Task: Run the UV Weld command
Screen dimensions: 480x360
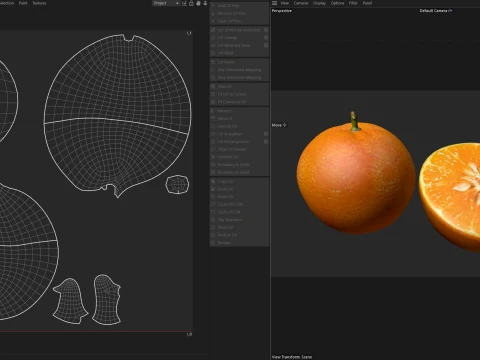Action: coord(239,53)
